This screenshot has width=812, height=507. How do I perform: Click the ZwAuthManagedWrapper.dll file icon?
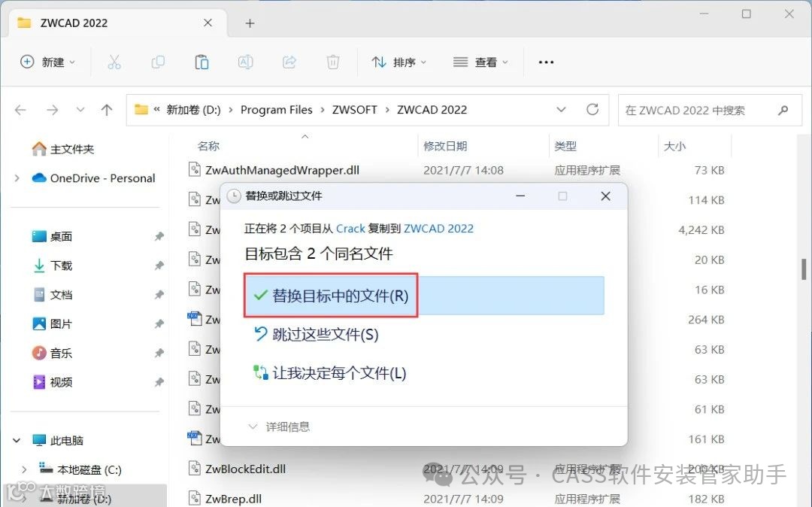coord(194,170)
